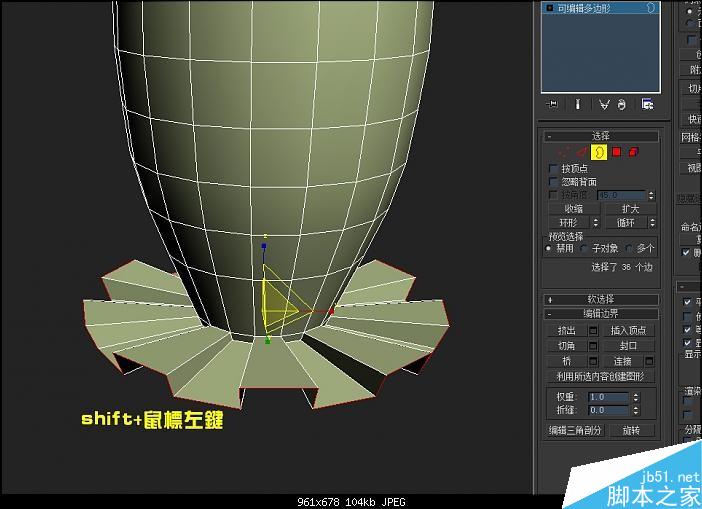Toggle show end result icon
The image size is (702, 509).
point(578,104)
